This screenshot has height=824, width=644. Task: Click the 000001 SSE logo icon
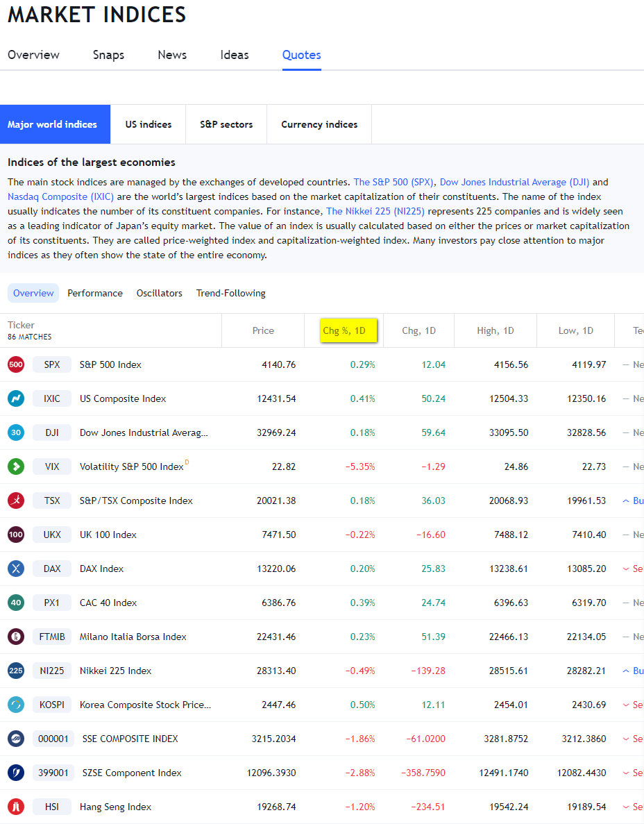pos(16,739)
